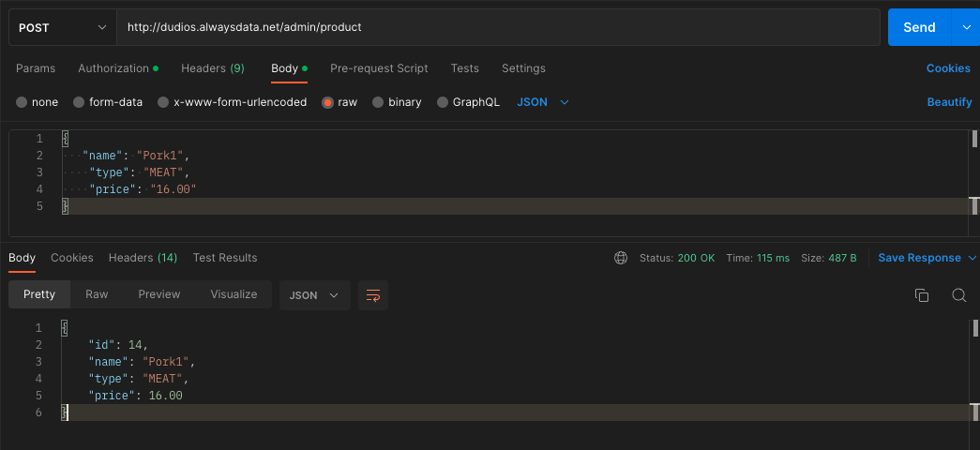
Task: Select the Preview response view
Action: 159,294
